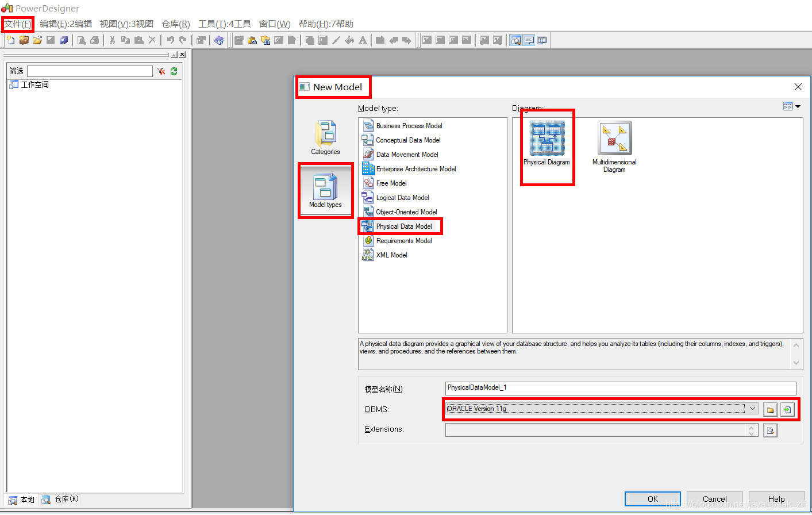Screen dimensions: 812x515
Task: Click the DBMS browse folder icon
Action: point(771,409)
